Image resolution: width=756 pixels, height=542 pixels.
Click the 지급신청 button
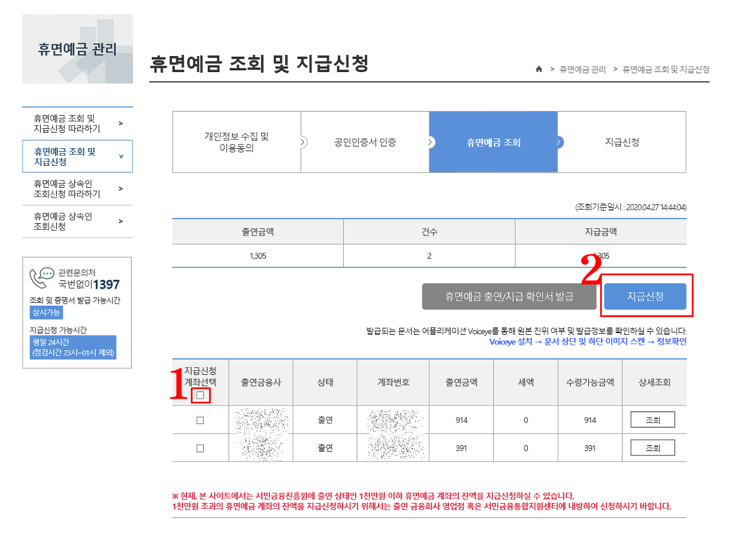(646, 296)
